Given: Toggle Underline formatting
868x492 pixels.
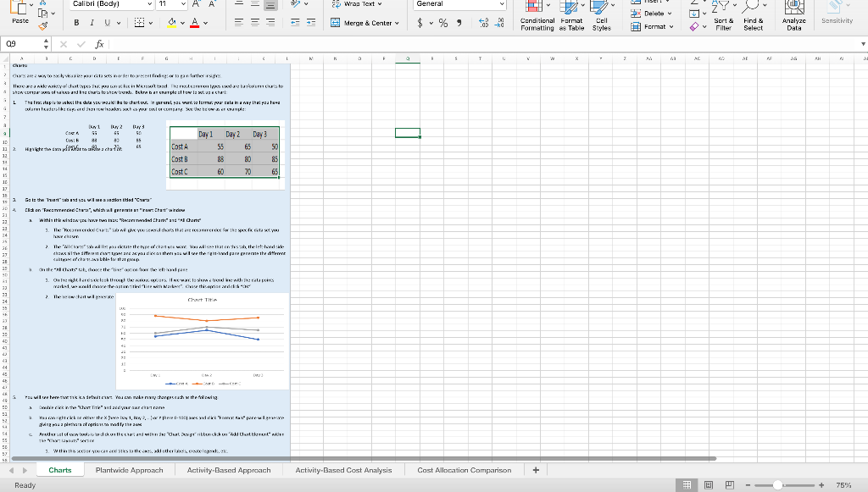Looking at the screenshot, I should 107,23.
